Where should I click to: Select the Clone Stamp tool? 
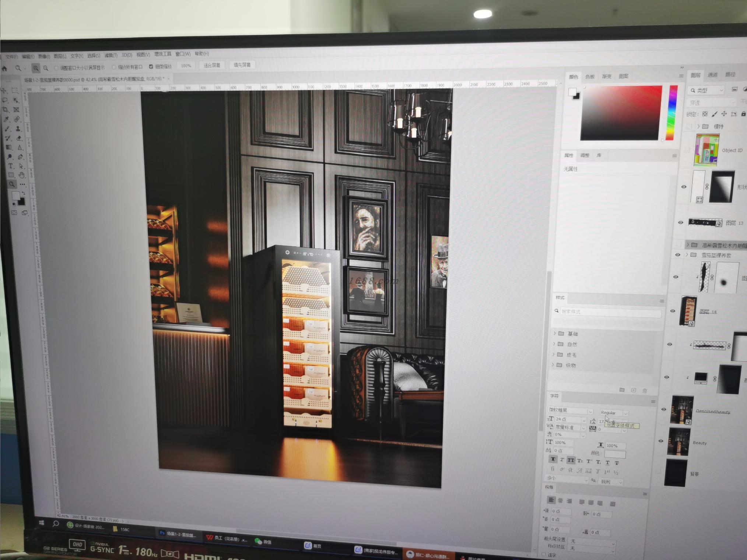pyautogui.click(x=18, y=128)
